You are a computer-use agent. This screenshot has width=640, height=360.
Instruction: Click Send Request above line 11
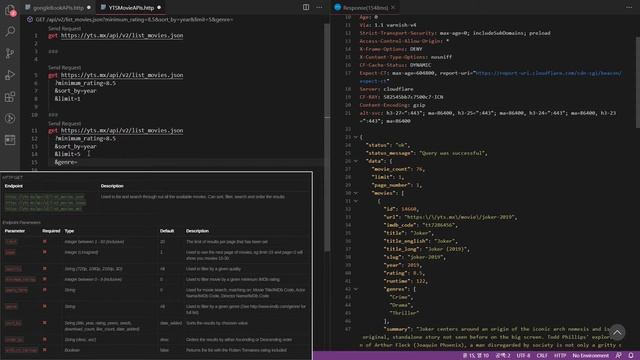tap(64, 123)
